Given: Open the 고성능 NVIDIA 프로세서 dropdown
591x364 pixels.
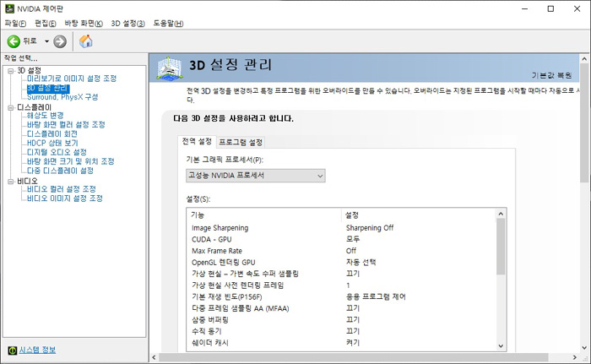Looking at the screenshot, I should pos(256,176).
